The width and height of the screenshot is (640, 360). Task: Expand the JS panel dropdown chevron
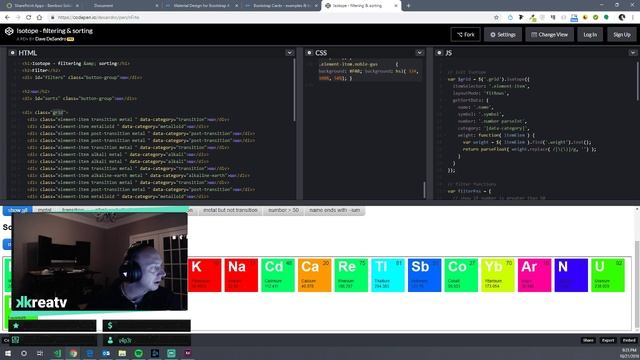tap(633, 53)
